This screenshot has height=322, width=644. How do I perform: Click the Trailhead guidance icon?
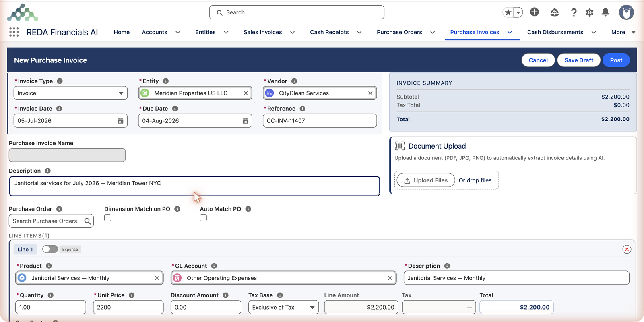click(555, 12)
